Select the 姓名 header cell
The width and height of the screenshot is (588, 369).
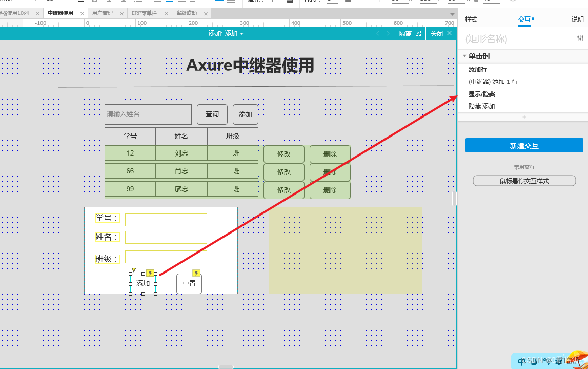coord(181,137)
